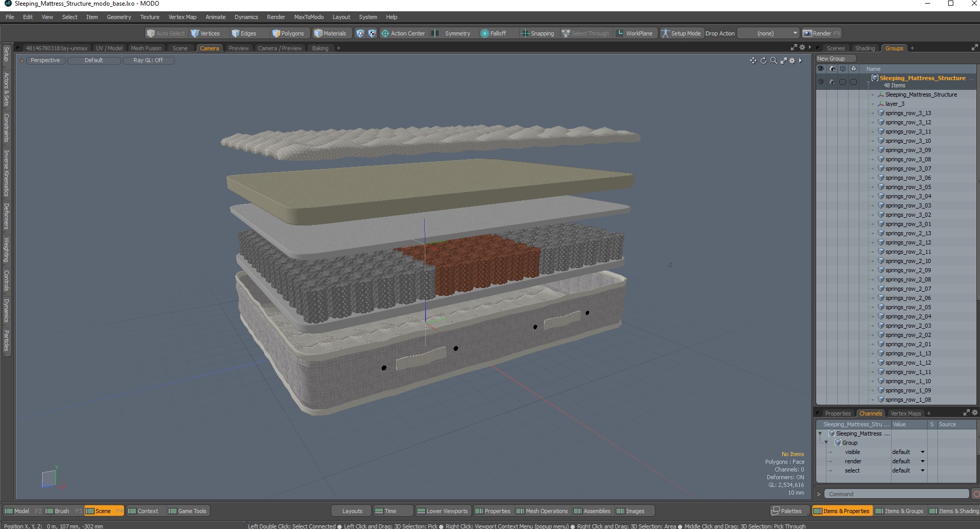
Task: Click the Sleeping_Mattress_Structure group icon
Action: 875,78
